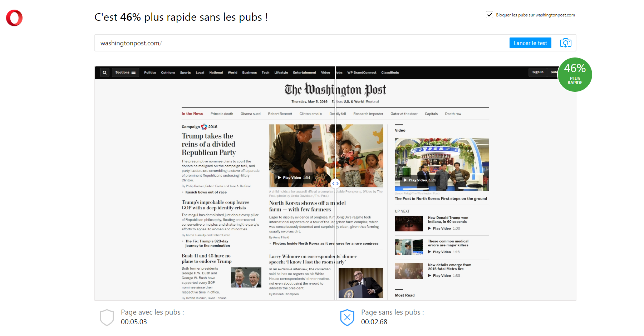Click the screenshot camera icon
Image resolution: width=644 pixels, height=336 pixels.
click(565, 43)
